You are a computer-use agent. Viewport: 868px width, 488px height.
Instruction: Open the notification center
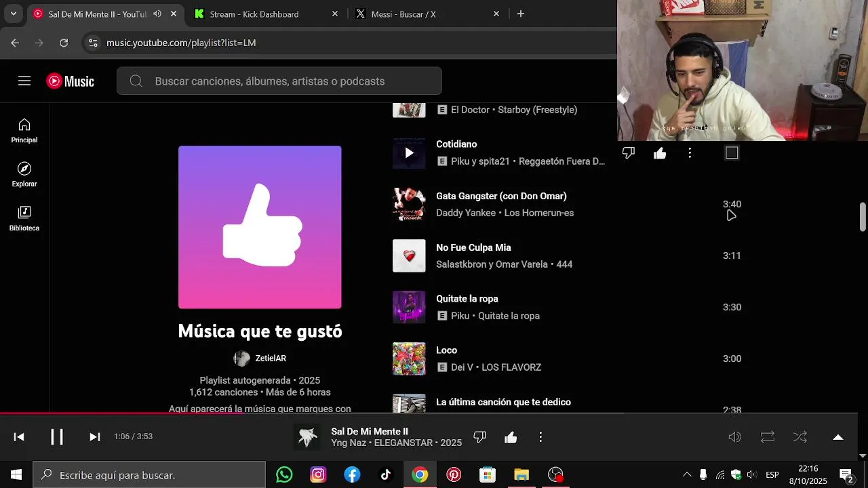[x=846, y=475]
